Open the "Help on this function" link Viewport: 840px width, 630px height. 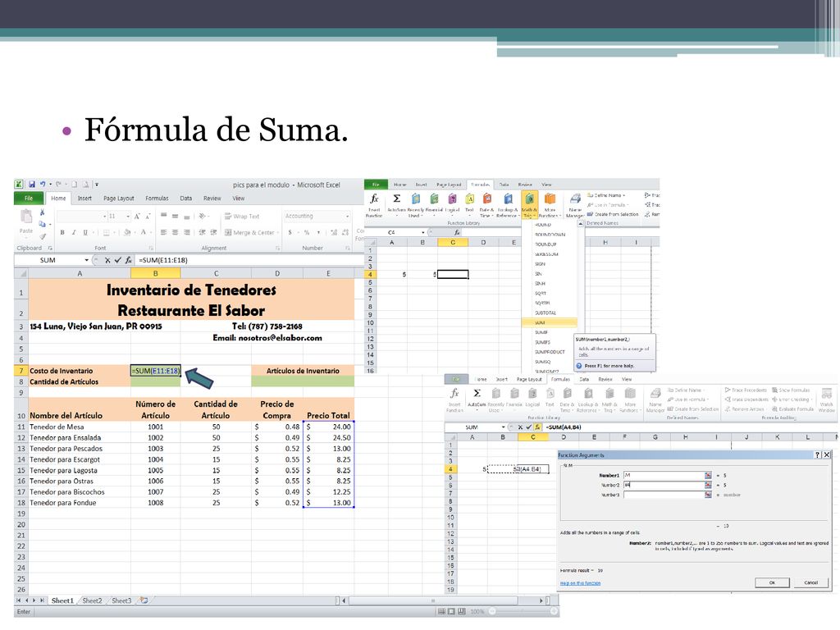point(580,583)
